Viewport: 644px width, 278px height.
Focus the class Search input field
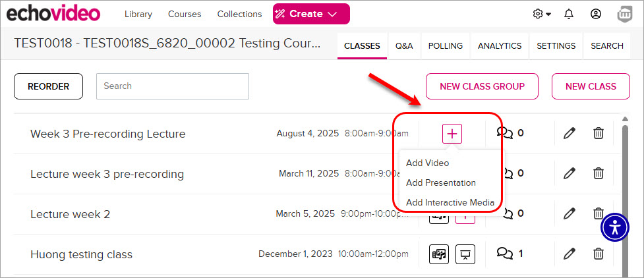173,86
